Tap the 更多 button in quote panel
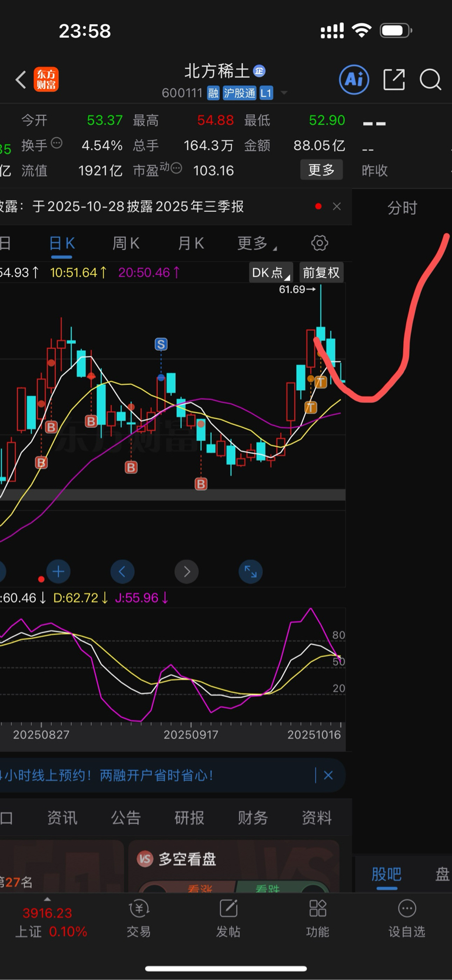Screen dimensions: 452x980 [321, 170]
